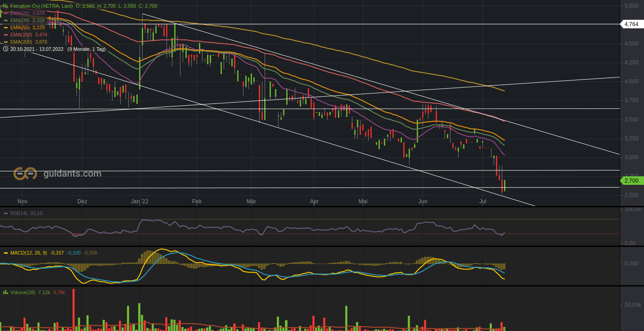The height and width of the screenshot is (331, 644).
Task: Select the RSI(14) indicator label
Action: pyautogui.click(x=19, y=213)
